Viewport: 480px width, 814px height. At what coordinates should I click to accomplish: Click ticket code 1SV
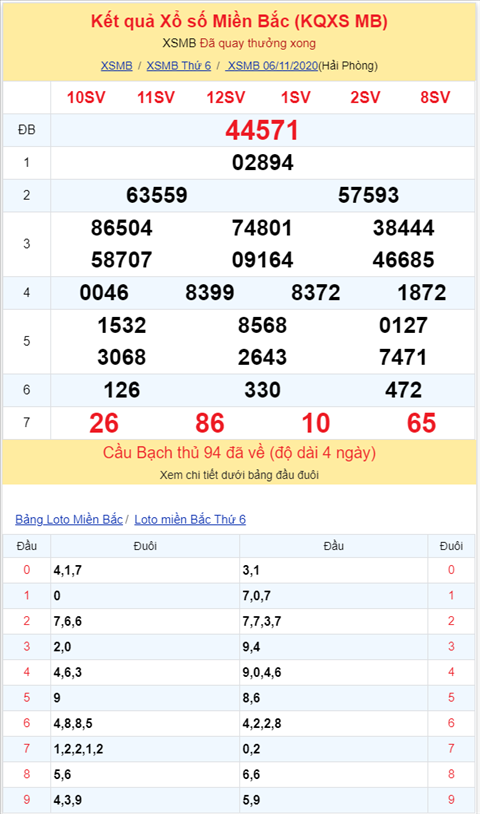click(295, 97)
